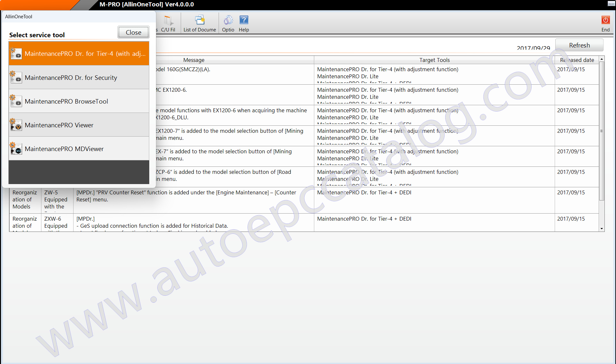Sort by the Message column header
This screenshot has height=364, width=616.
pos(194,60)
